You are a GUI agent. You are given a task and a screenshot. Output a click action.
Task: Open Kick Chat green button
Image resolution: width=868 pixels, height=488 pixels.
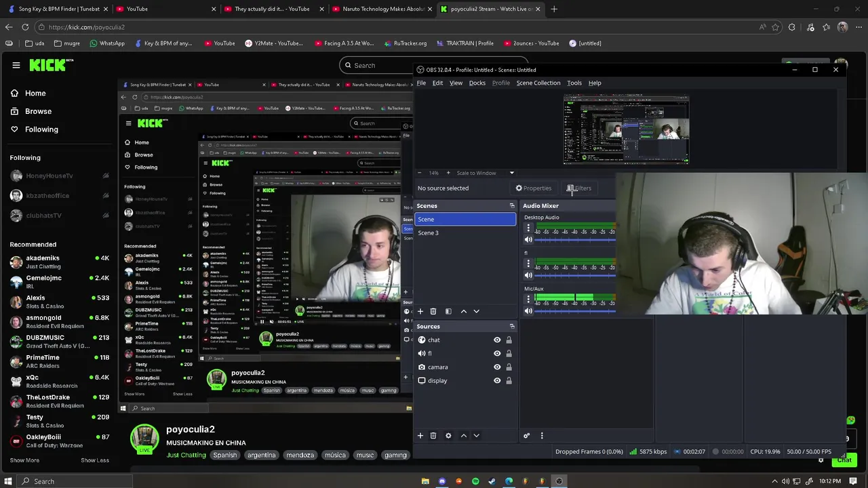point(844,460)
